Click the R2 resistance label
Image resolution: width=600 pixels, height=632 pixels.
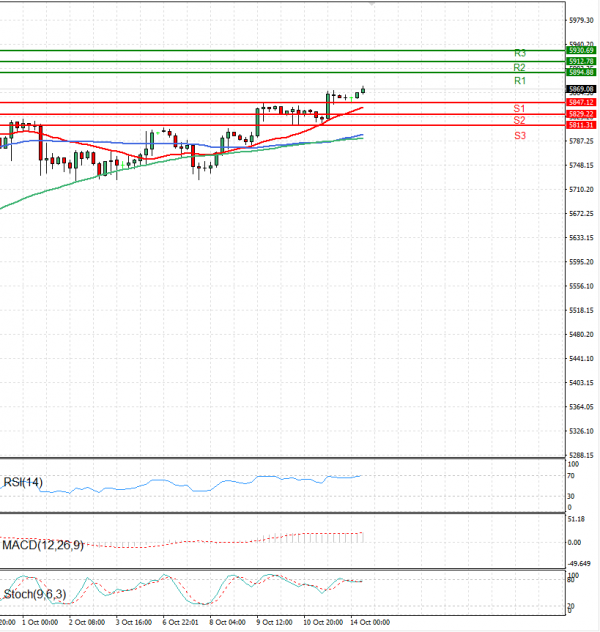click(x=519, y=67)
